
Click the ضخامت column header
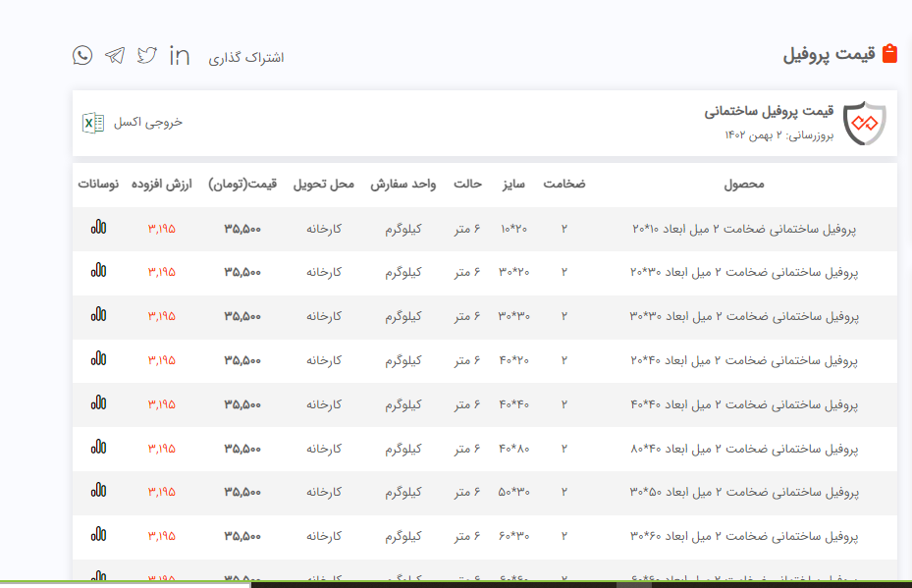564,185
